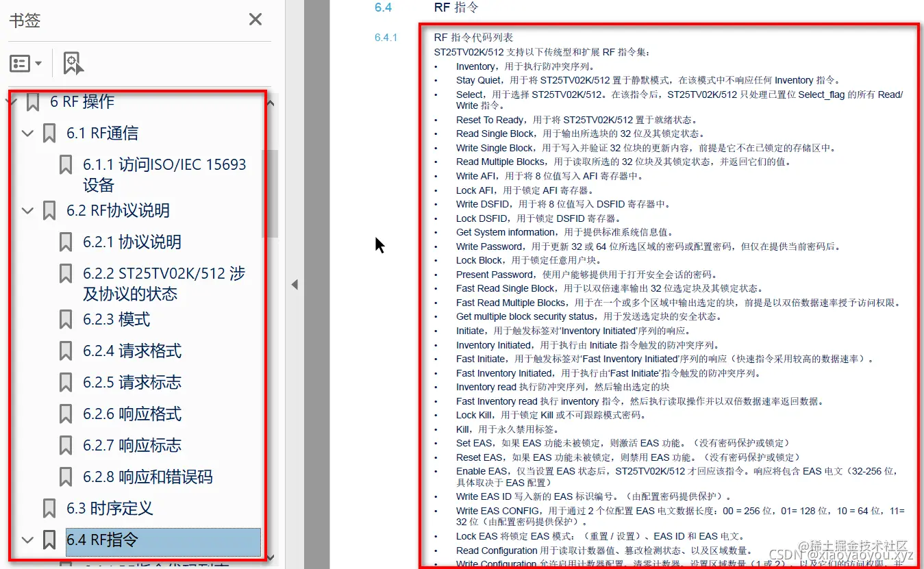Image resolution: width=924 pixels, height=569 pixels.
Task: Open bookmark 6.2.8 响应和错误码
Action: [148, 477]
